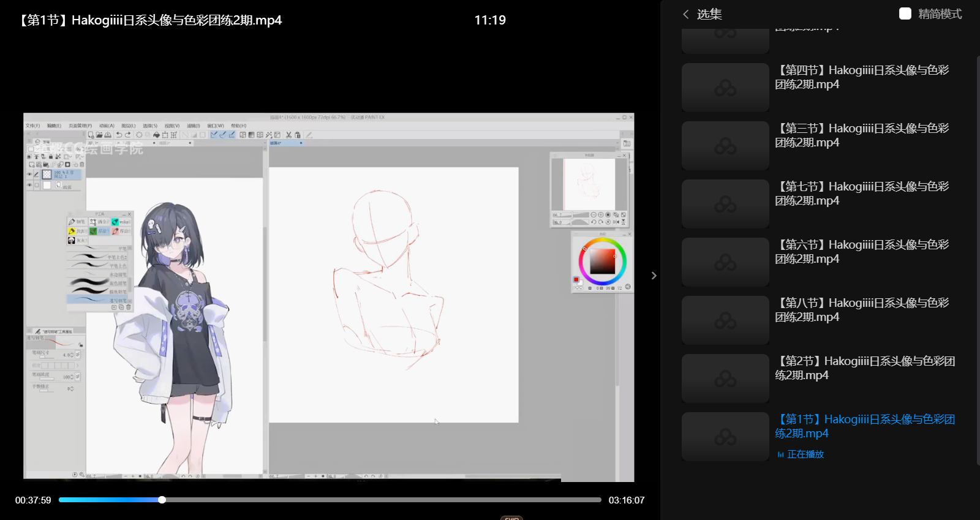Click the New canvas icon in paint toolbar
This screenshot has width=980, height=520.
(x=91, y=135)
